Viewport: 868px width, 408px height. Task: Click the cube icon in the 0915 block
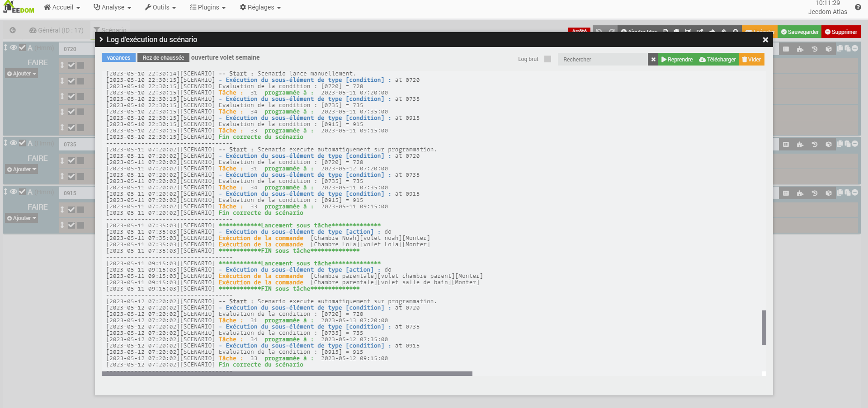click(x=828, y=193)
